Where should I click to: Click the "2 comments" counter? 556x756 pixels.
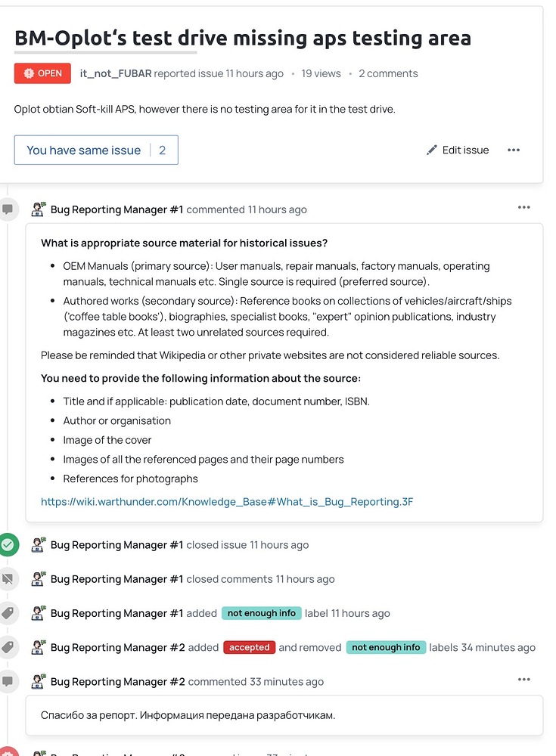pos(388,73)
